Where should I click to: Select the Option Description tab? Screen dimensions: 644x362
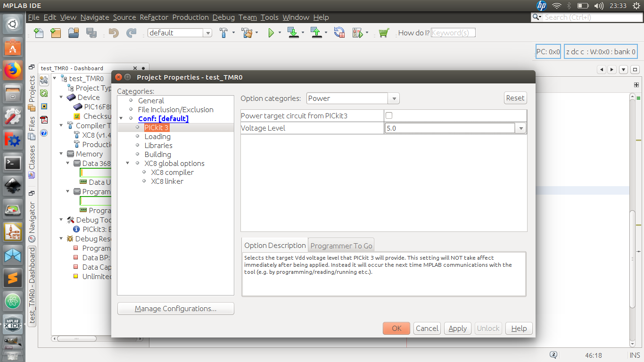pyautogui.click(x=275, y=245)
